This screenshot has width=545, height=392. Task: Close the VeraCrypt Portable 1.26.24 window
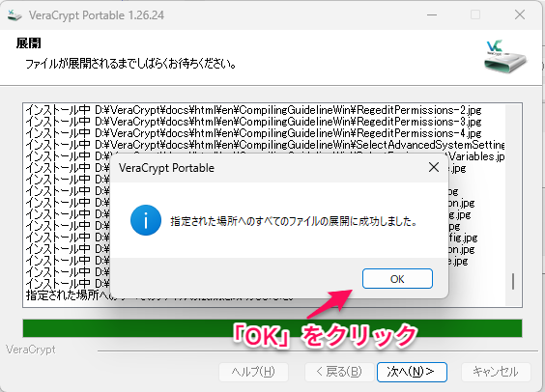(520, 14)
